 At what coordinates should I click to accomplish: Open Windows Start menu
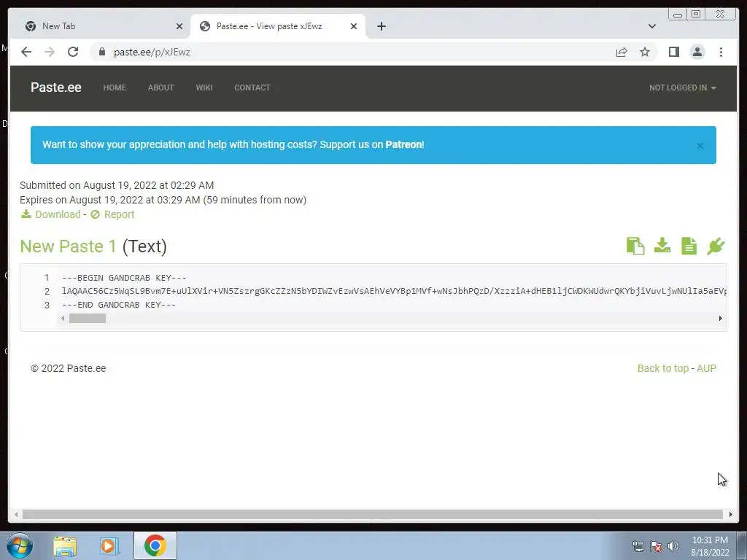[20, 545]
